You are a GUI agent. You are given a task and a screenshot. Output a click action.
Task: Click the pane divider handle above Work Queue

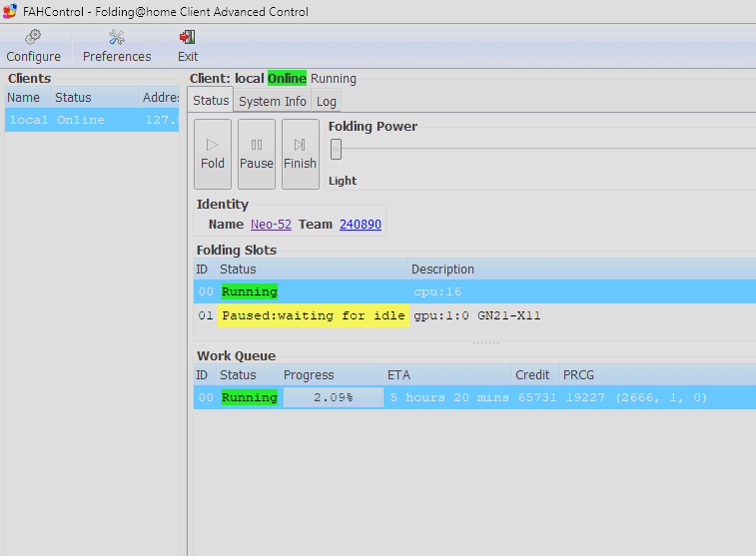pyautogui.click(x=486, y=343)
